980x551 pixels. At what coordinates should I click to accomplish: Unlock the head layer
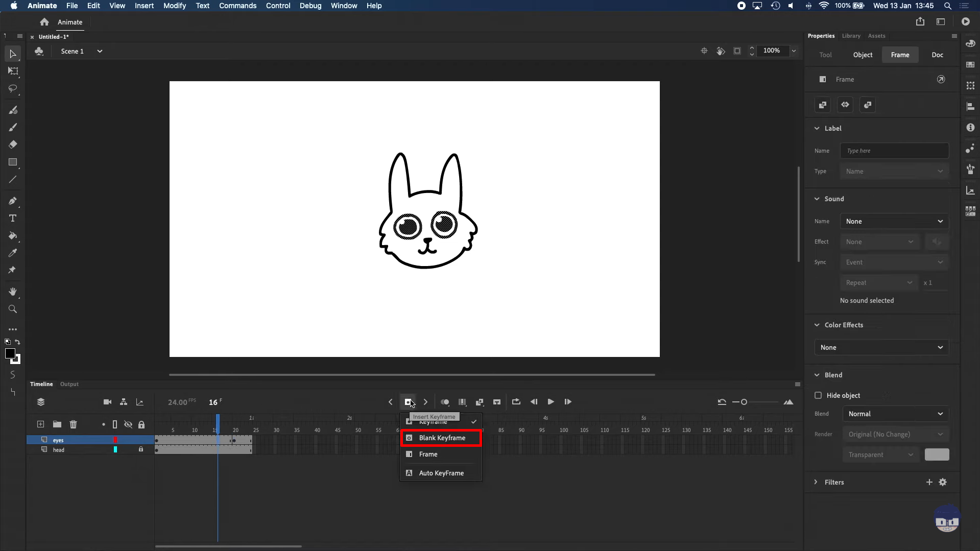(x=141, y=449)
